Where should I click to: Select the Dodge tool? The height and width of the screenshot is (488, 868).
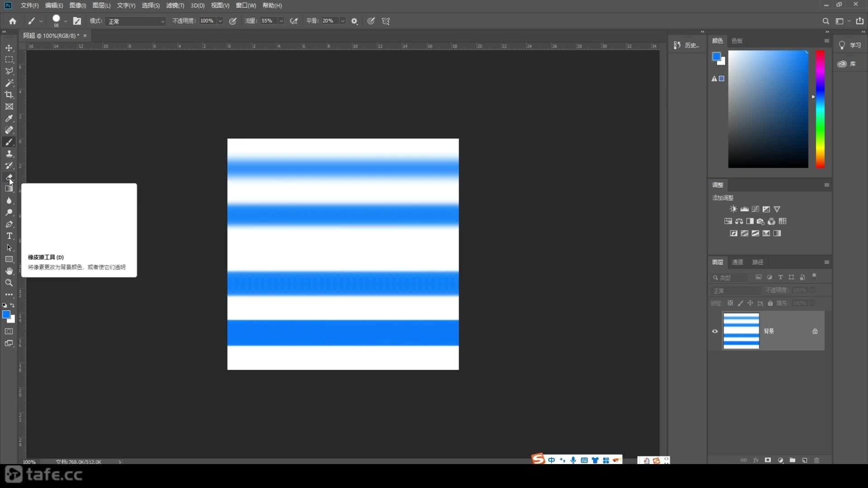coord(9,212)
